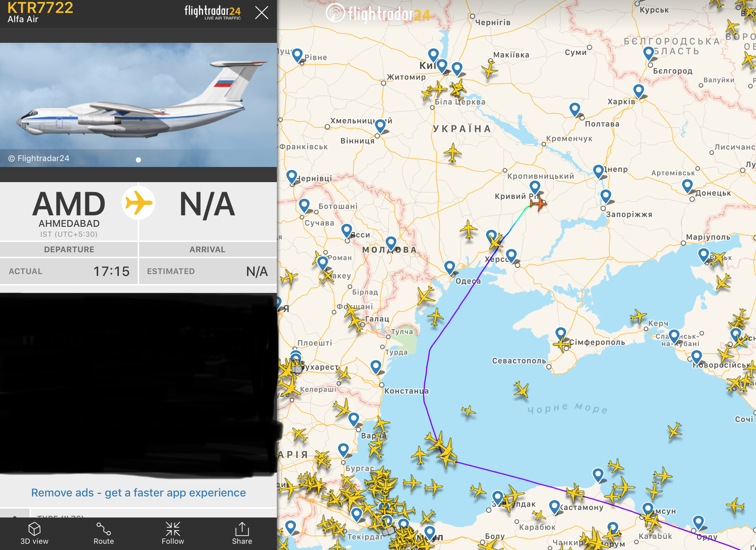
Task: Tap the Follow aircraft icon
Action: tap(173, 533)
